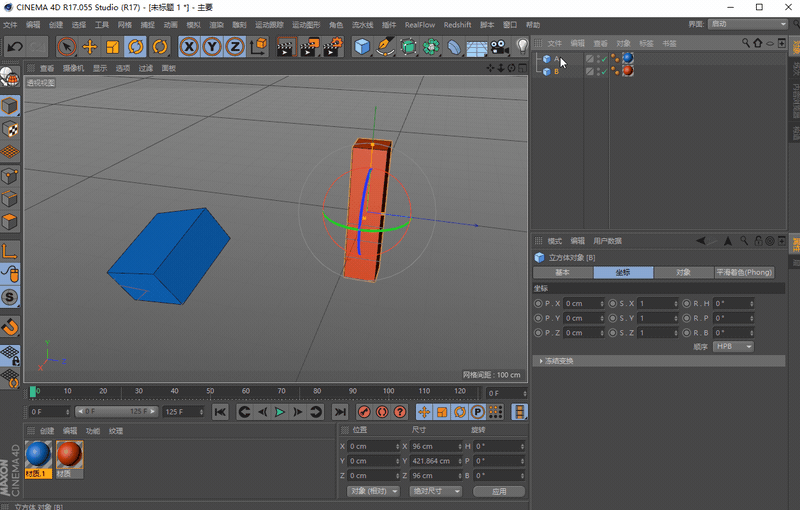Open Render Settings clapperboard with gear

(x=333, y=47)
